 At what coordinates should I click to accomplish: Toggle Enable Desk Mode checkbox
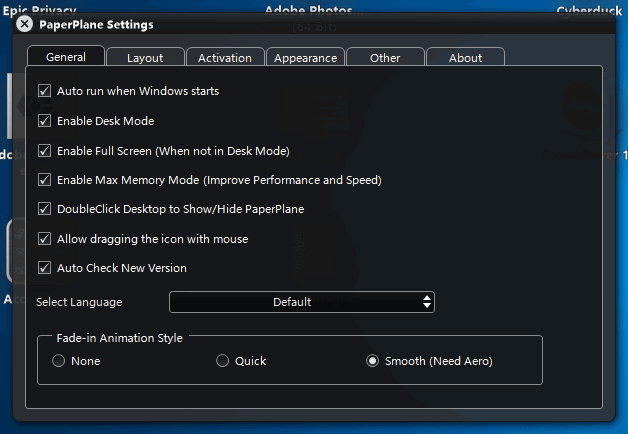(x=44, y=121)
